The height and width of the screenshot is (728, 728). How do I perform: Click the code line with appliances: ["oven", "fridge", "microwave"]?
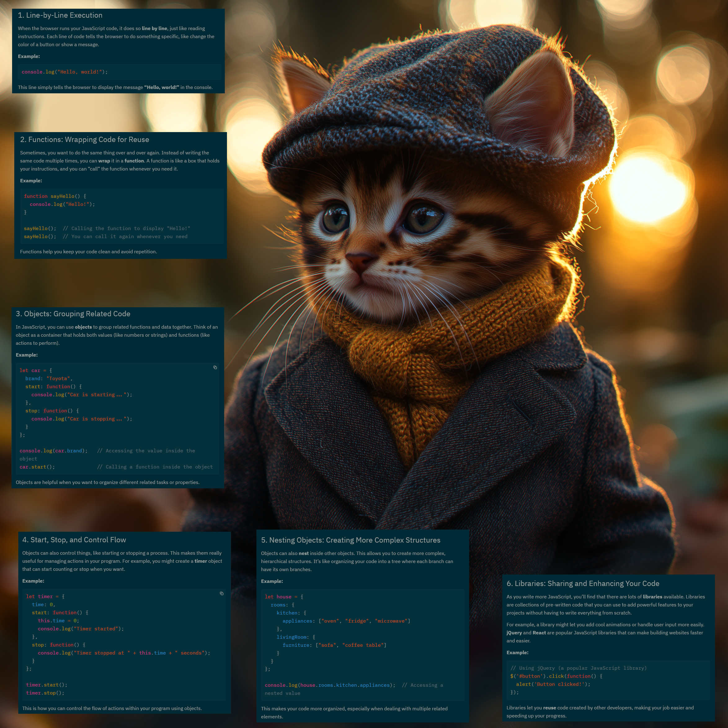[346, 621]
